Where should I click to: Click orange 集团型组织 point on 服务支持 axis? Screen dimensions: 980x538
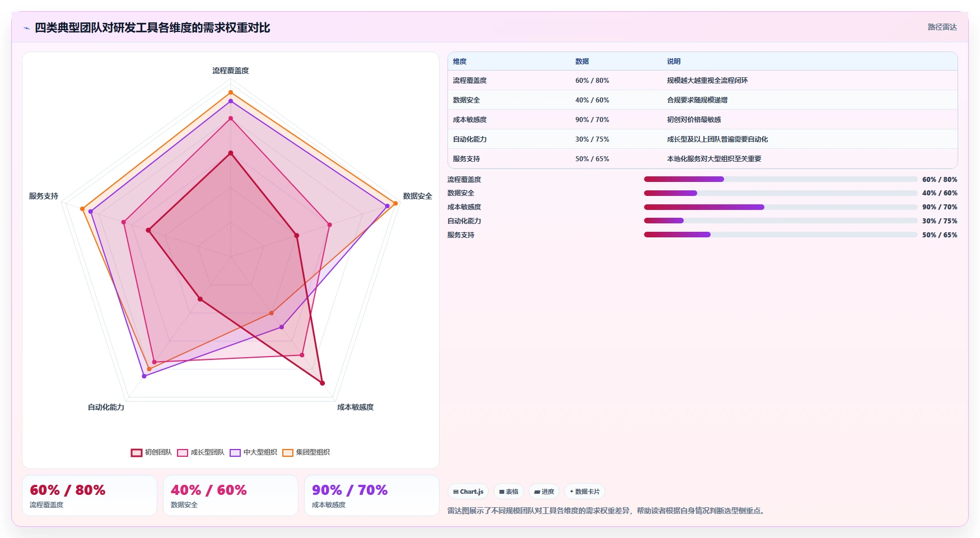[x=82, y=209]
